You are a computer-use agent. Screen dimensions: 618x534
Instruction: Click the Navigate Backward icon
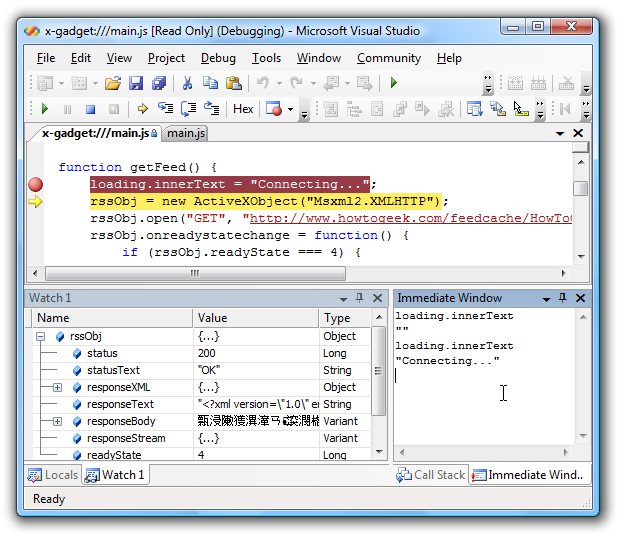[x=331, y=83]
